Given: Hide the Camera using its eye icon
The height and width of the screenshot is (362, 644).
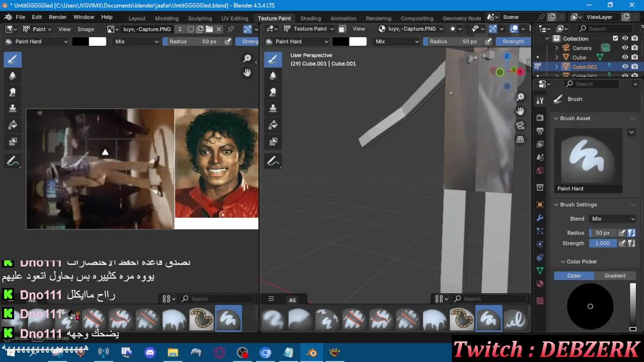Looking at the screenshot, I should click(625, 48).
